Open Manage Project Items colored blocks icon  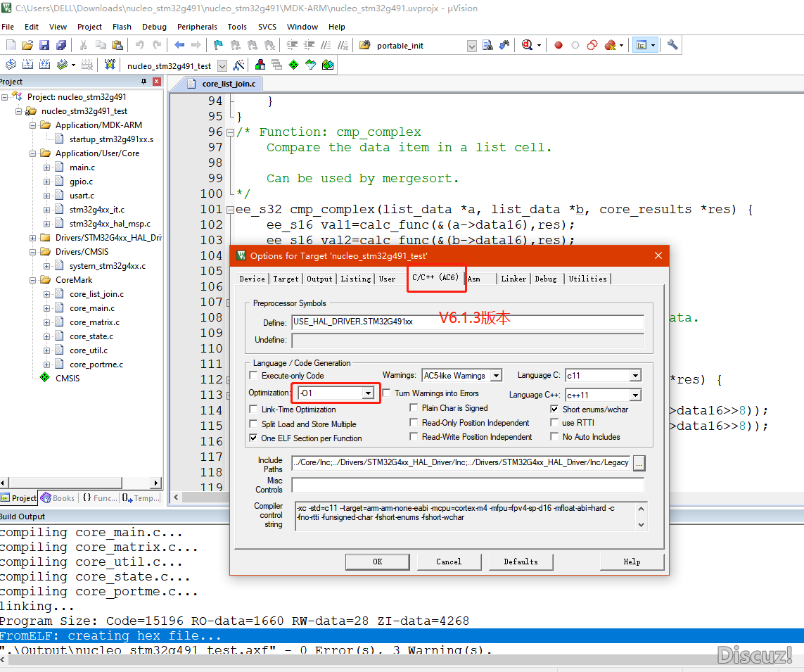coord(260,65)
